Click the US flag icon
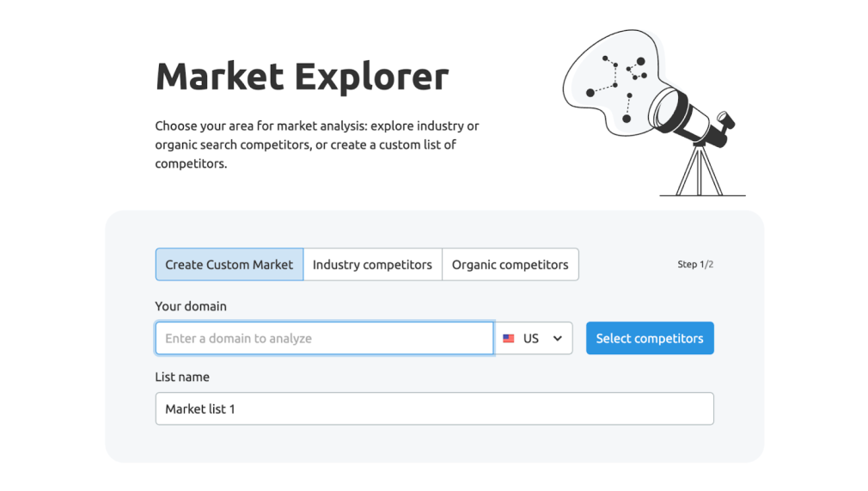868x491 pixels. tap(508, 338)
